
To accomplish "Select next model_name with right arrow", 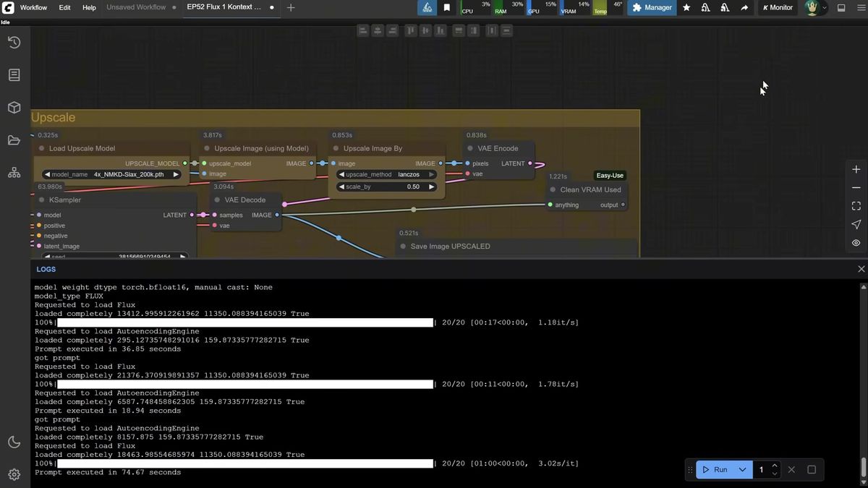I will coord(175,174).
